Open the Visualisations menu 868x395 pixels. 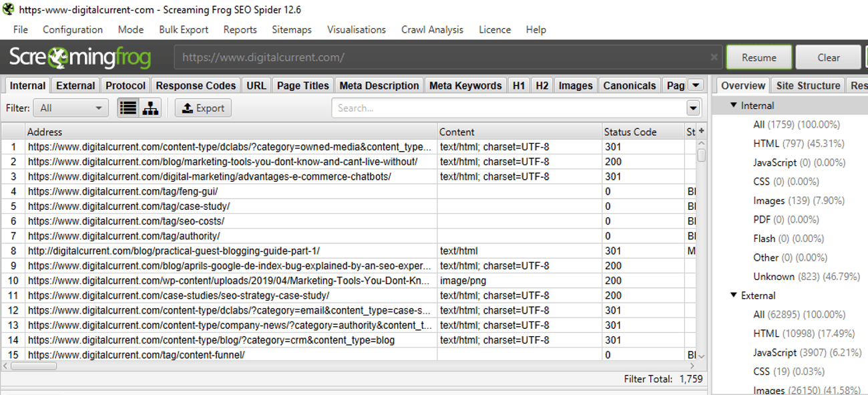(x=357, y=29)
